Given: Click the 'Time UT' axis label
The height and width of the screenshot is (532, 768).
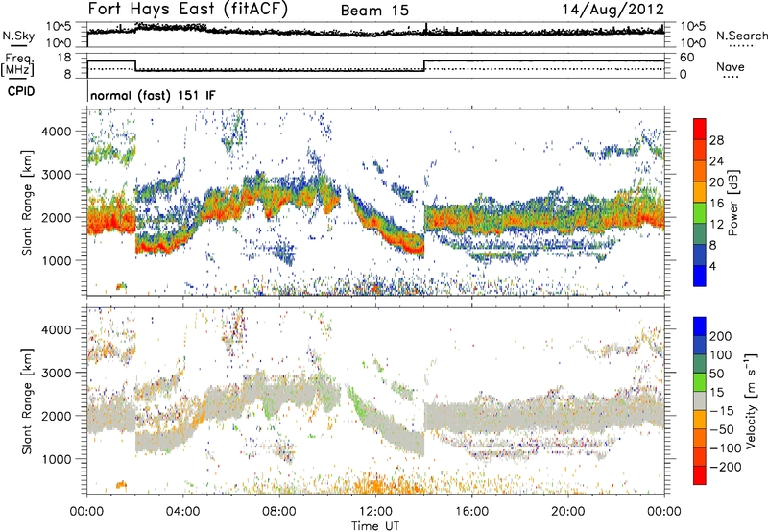Looking at the screenshot, I should point(375,525).
